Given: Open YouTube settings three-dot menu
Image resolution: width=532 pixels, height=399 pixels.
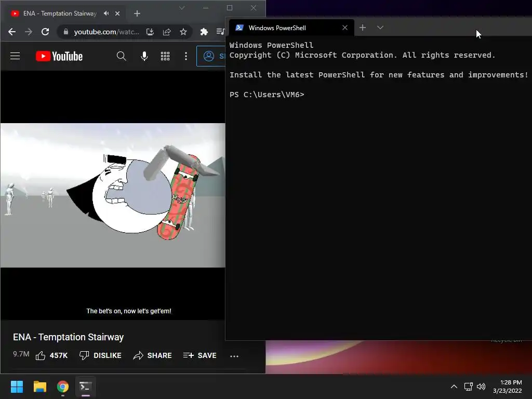Looking at the screenshot, I should coord(185,56).
